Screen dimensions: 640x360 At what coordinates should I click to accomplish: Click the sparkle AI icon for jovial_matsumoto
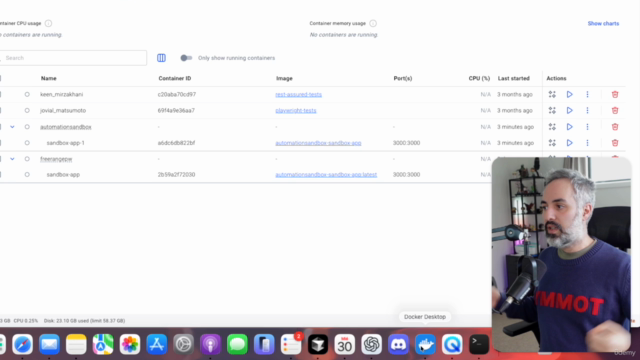(x=552, y=111)
